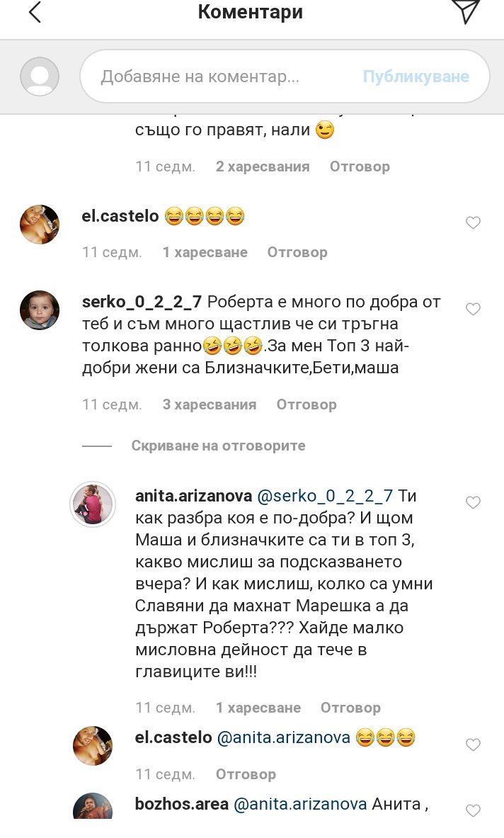
Task: Tap the back arrow in header
Action: click(x=35, y=12)
